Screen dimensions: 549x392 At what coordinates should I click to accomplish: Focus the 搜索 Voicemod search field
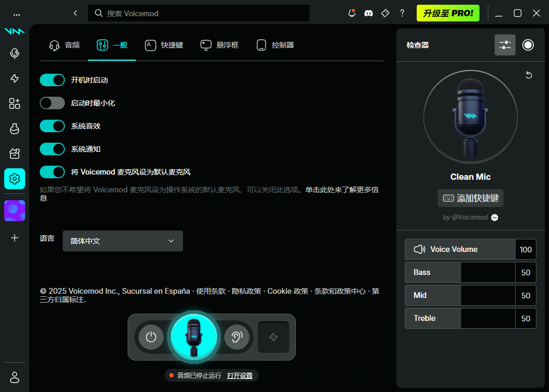pos(199,13)
